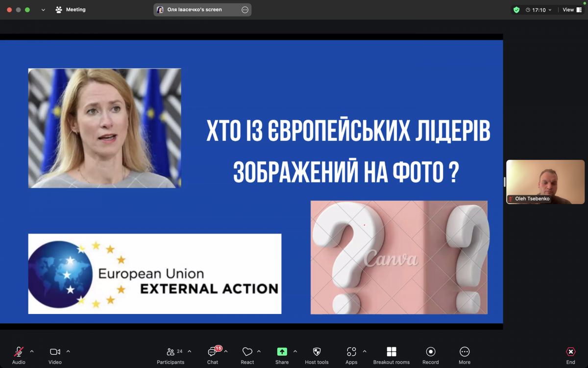Screen dimensions: 588x368
Task: Click Оля Івасечко's screen share pill
Action: [x=202, y=9]
